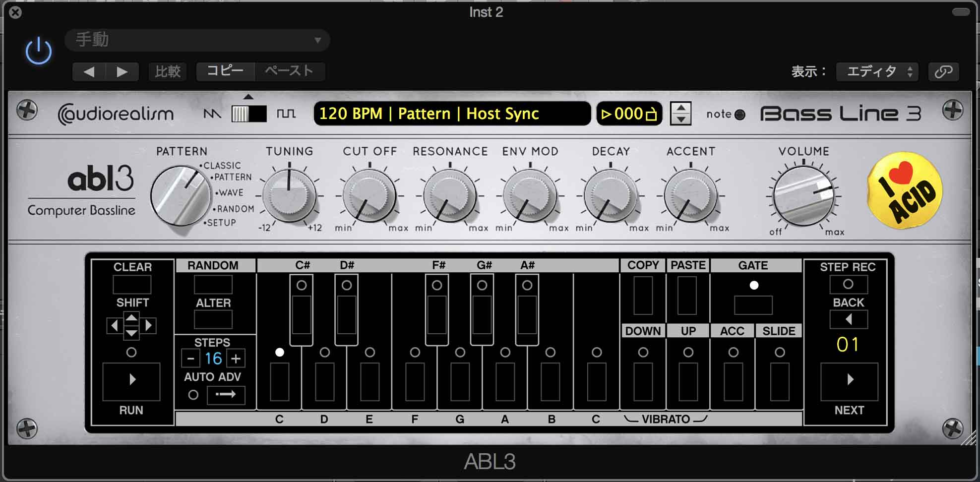980x482 pixels.
Task: Toggle the AUTO ADV indicator
Action: pyautogui.click(x=193, y=395)
